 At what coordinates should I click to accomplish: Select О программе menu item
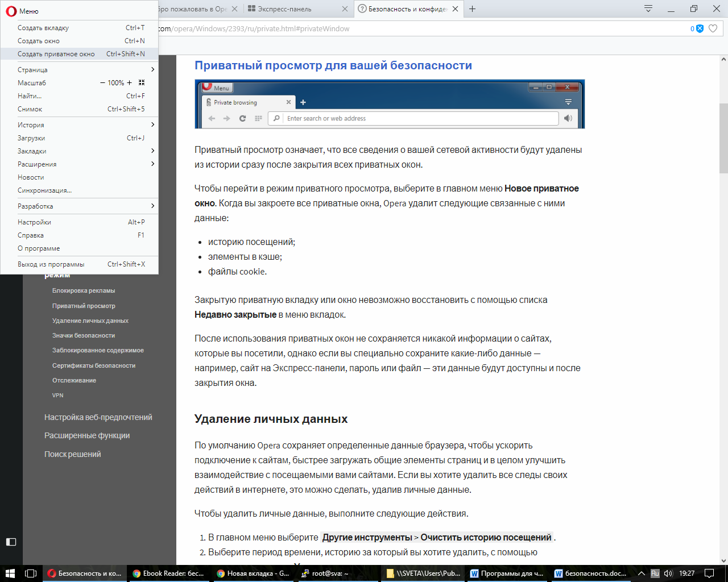79,248
